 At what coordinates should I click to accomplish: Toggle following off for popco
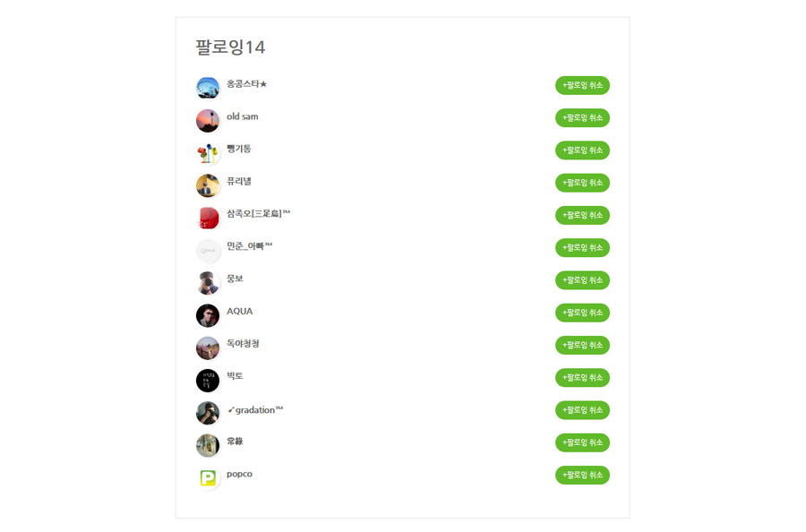pyautogui.click(x=582, y=475)
